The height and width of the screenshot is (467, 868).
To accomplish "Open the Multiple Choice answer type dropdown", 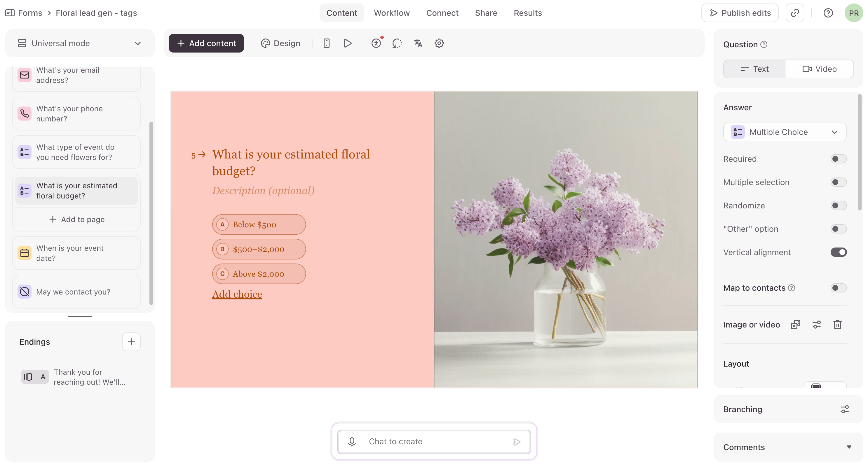I will click(785, 132).
